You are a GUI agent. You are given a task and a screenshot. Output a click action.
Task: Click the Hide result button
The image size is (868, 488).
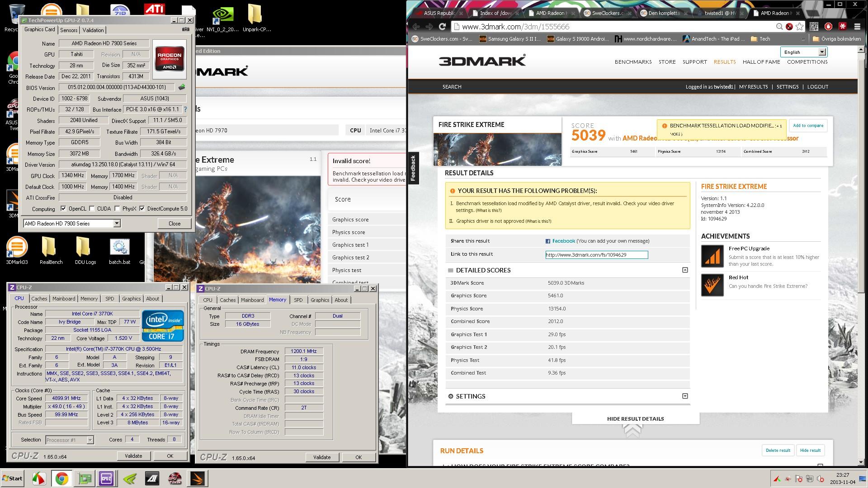810,450
